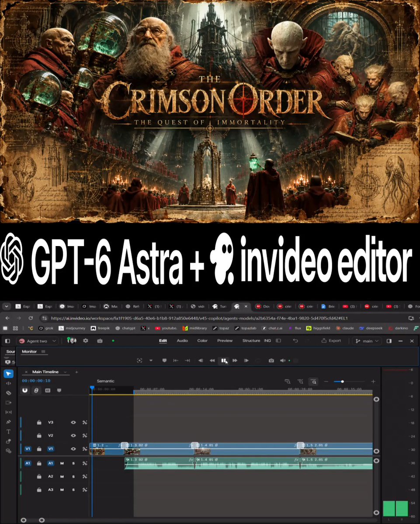Hide the V2 track with the eye icon
This screenshot has height=524, width=420.
73,435
